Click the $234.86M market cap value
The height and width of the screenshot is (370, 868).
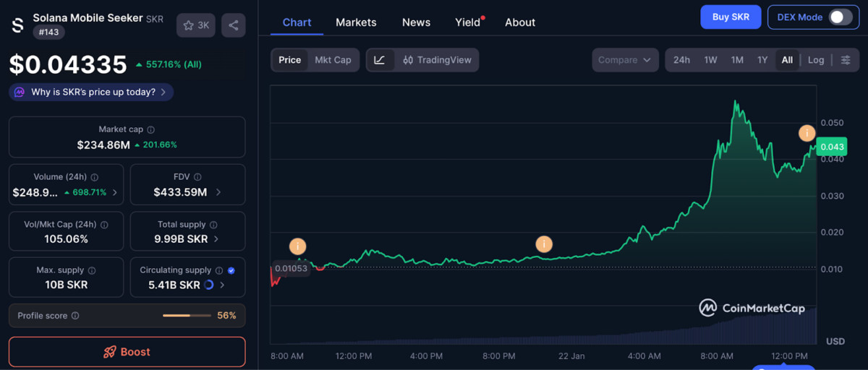pos(103,145)
